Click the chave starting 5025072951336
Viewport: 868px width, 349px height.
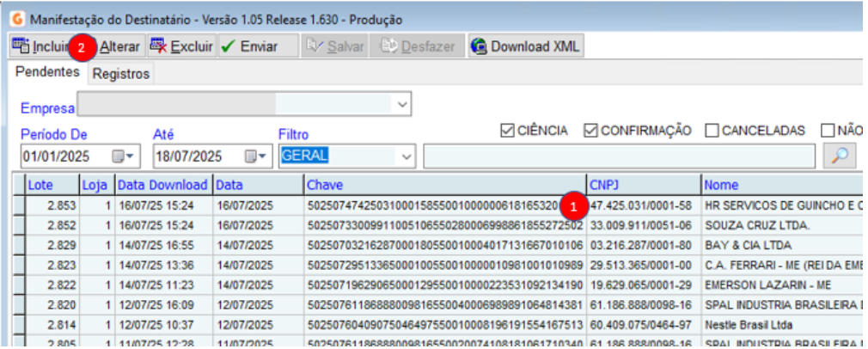coord(445,265)
